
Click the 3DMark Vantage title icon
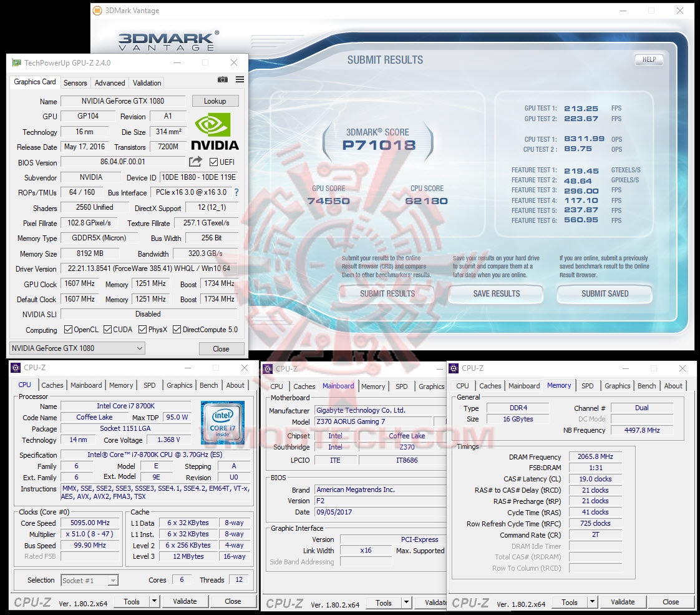pyautogui.click(x=97, y=10)
